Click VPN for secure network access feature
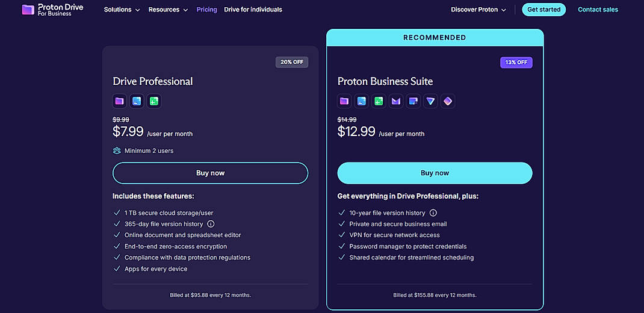This screenshot has height=313, width=644. [394, 235]
